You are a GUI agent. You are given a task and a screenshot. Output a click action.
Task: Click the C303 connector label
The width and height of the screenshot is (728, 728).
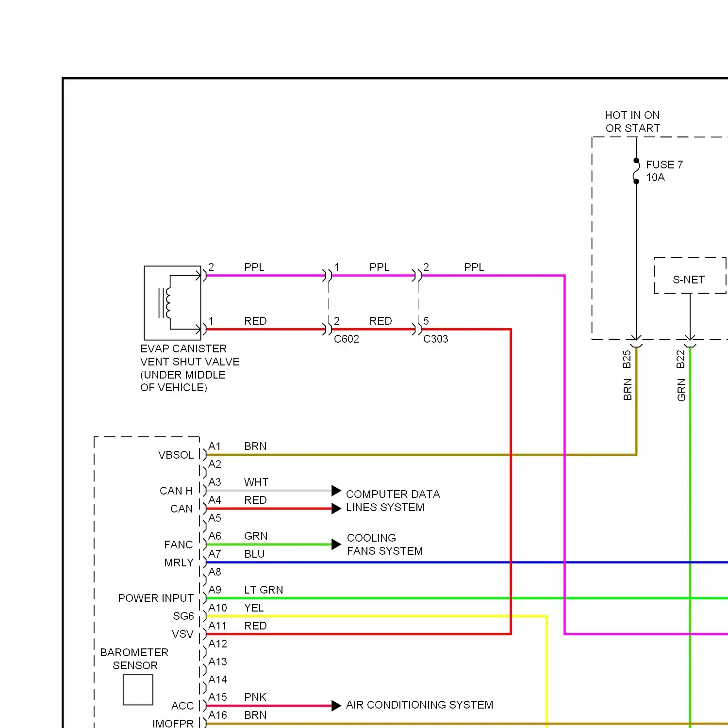tap(436, 339)
